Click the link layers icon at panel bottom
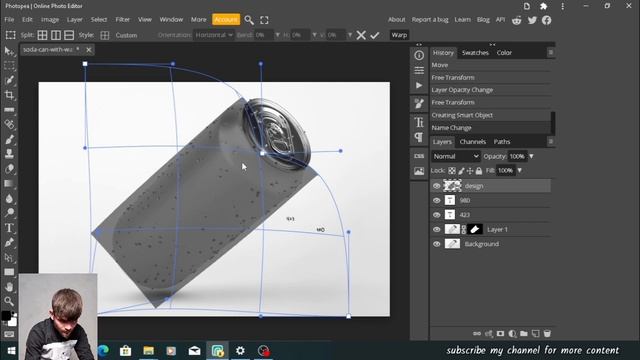640x360 pixels. pos(477,333)
